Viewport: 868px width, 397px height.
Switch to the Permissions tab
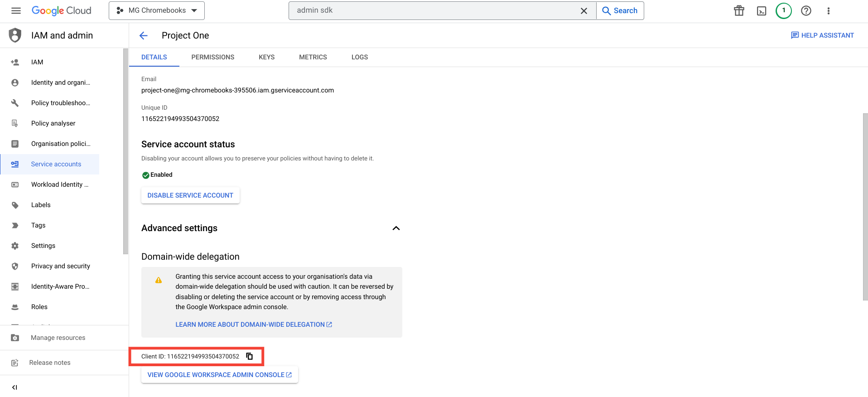point(213,57)
